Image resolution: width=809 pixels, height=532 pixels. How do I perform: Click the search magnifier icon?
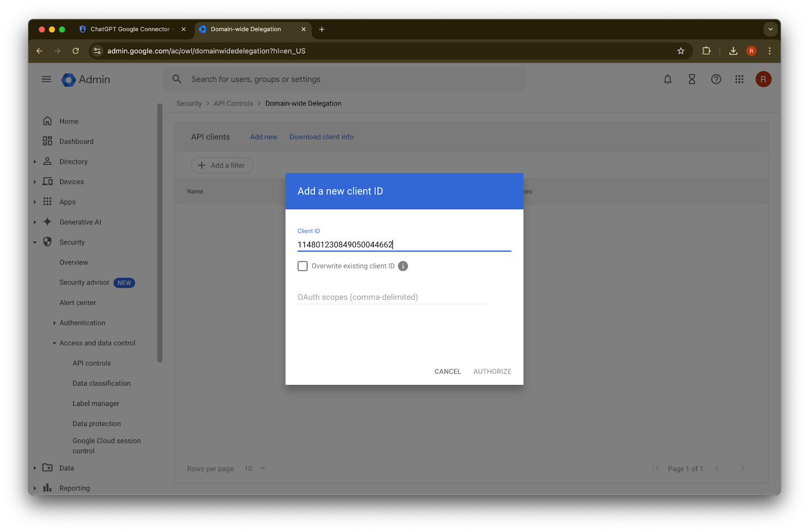coord(177,79)
